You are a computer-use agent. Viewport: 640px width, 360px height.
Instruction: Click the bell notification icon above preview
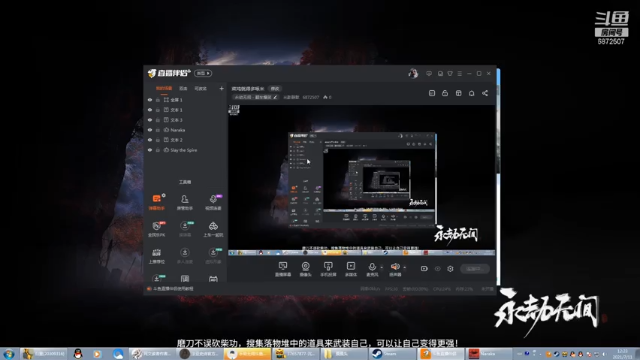(471, 93)
